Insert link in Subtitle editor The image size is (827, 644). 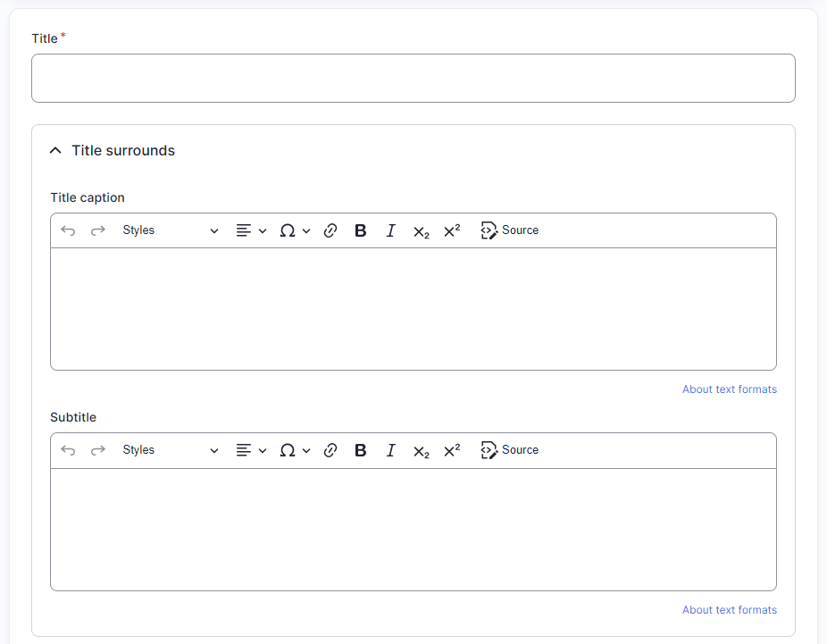click(330, 450)
